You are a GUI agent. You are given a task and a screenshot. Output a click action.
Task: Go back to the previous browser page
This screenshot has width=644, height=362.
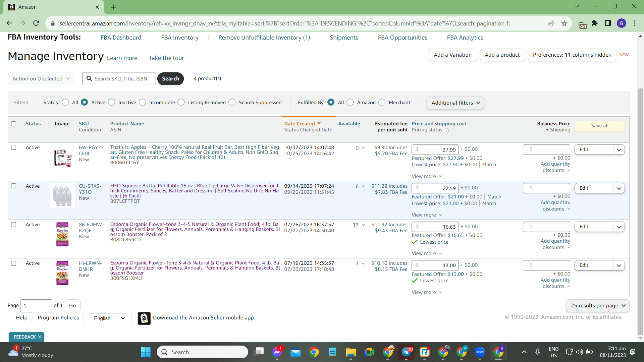click(x=9, y=23)
